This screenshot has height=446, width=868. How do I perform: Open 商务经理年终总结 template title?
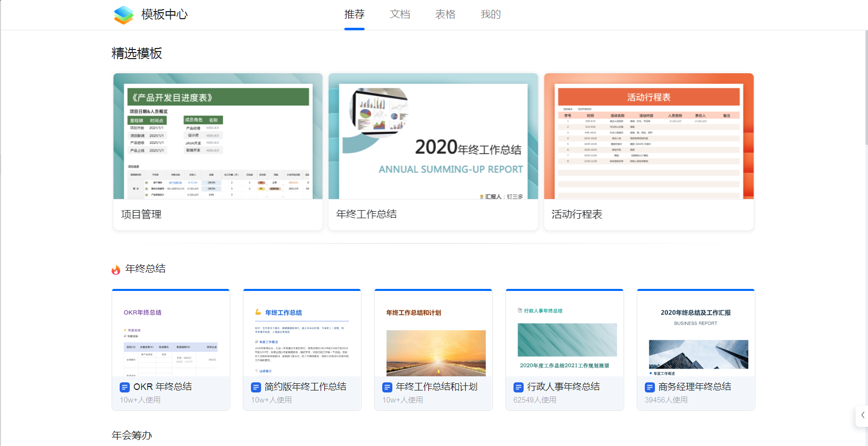[695, 386]
